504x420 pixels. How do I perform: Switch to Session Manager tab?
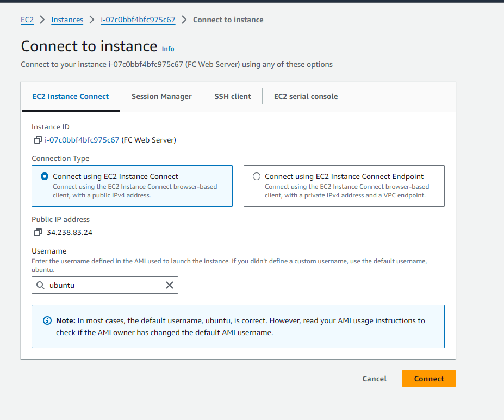point(161,96)
